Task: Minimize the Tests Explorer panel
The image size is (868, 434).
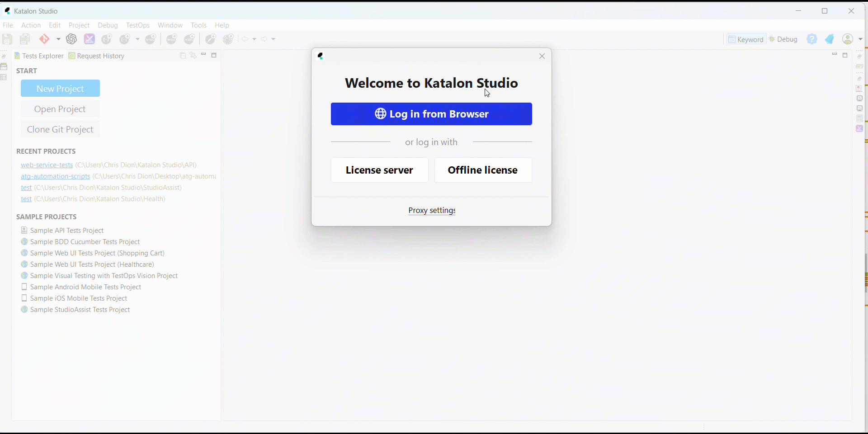Action: tap(203, 55)
